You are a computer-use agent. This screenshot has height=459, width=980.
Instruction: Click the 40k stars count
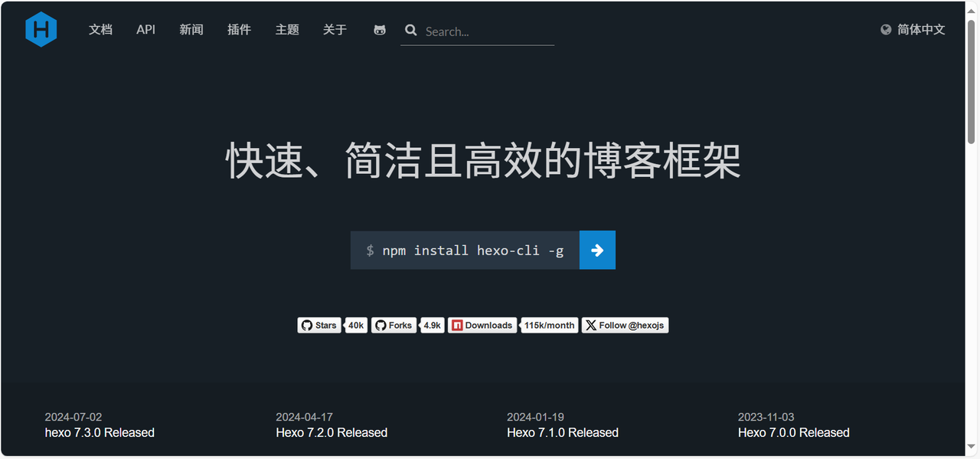point(356,326)
